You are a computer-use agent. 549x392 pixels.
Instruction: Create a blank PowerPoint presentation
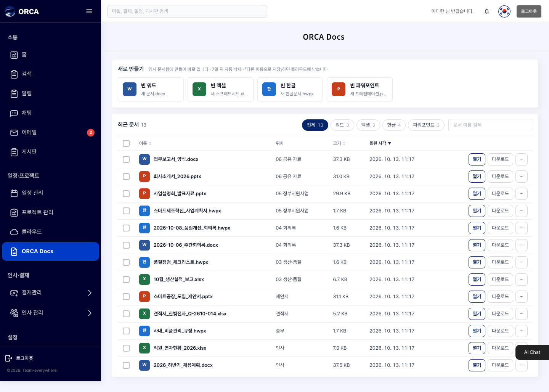tap(360, 89)
